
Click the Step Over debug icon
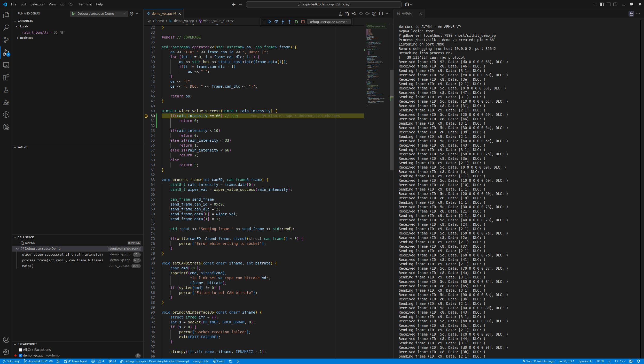pyautogui.click(x=276, y=22)
